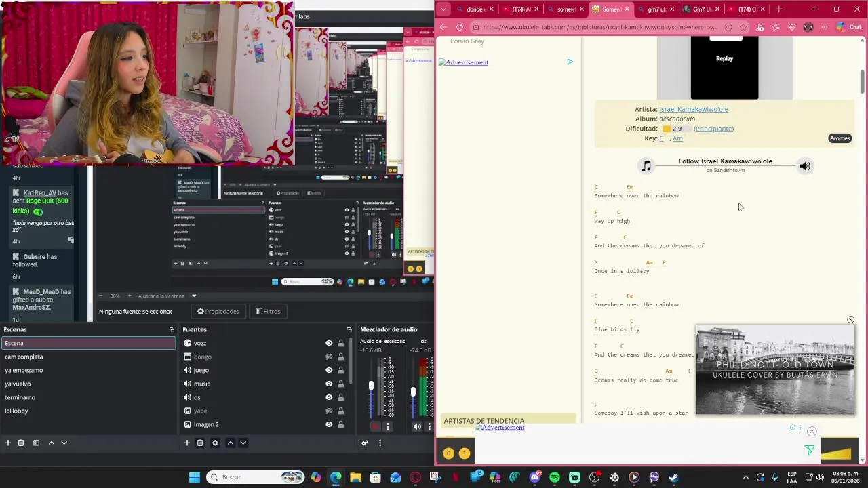This screenshot has width=868, height=488.
Task: Open Audio del escritorio channel options menu
Action: [x=388, y=426]
